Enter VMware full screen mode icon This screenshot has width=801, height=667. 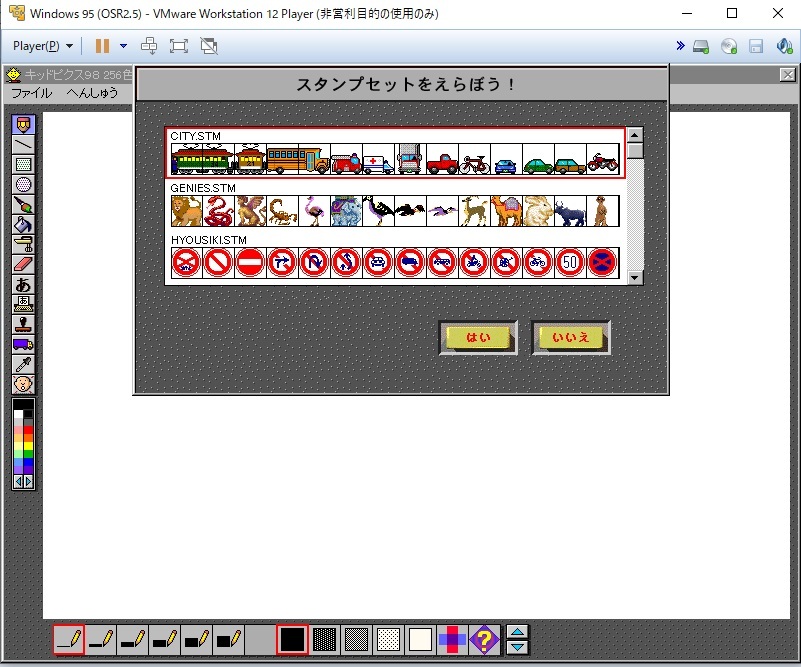(179, 46)
